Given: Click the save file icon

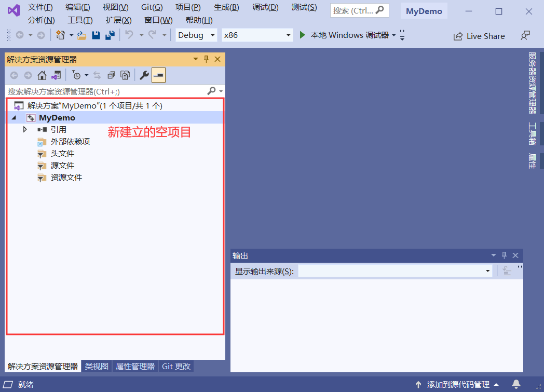Looking at the screenshot, I should [96, 35].
